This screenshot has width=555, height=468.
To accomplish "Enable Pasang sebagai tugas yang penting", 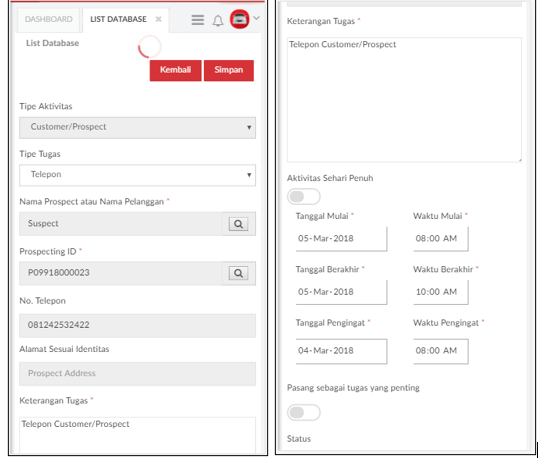I will tap(304, 412).
